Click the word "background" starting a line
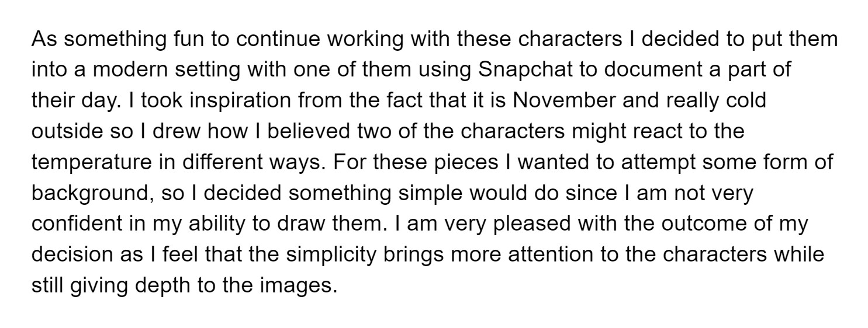The height and width of the screenshot is (328, 868). (x=92, y=193)
